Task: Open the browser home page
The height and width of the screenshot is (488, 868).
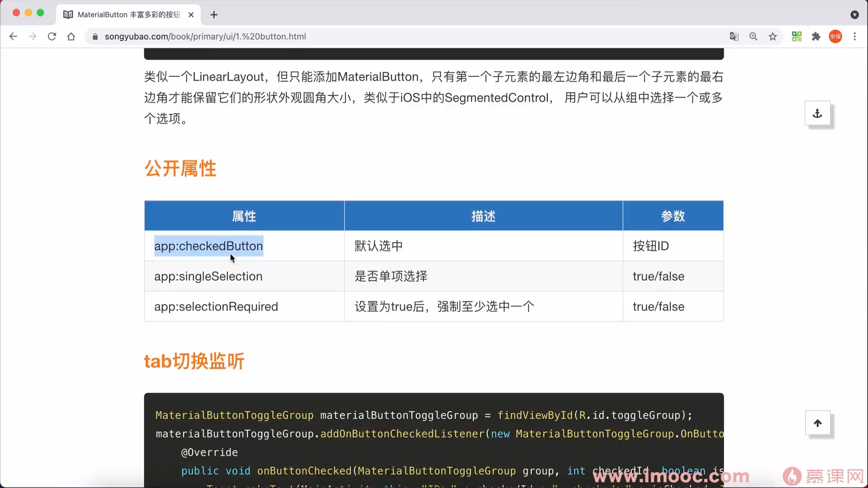Action: (71, 37)
